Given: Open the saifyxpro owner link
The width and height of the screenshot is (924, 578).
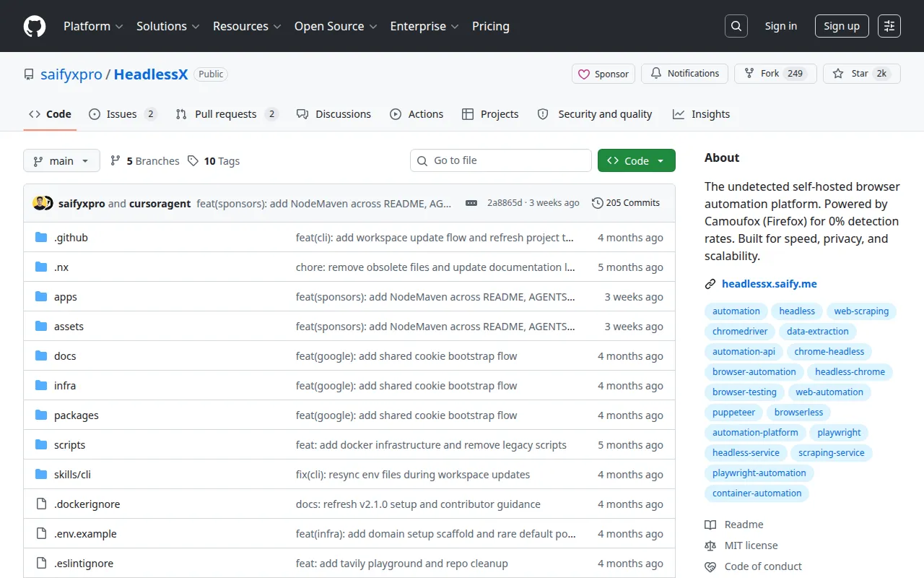Looking at the screenshot, I should 71,74.
